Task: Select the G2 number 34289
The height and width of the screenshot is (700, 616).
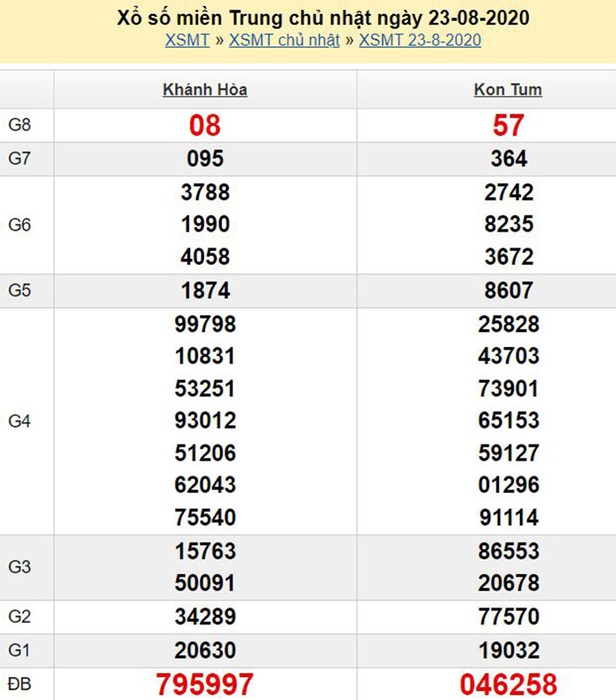Action: click(205, 617)
